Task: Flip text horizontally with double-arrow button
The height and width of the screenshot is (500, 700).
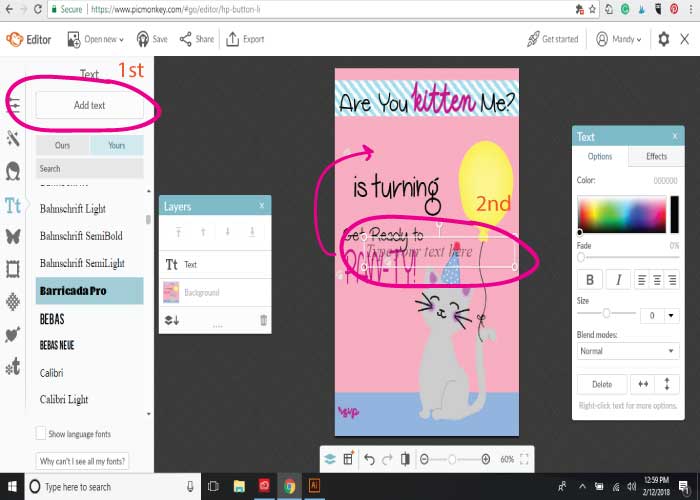Action: point(645,383)
